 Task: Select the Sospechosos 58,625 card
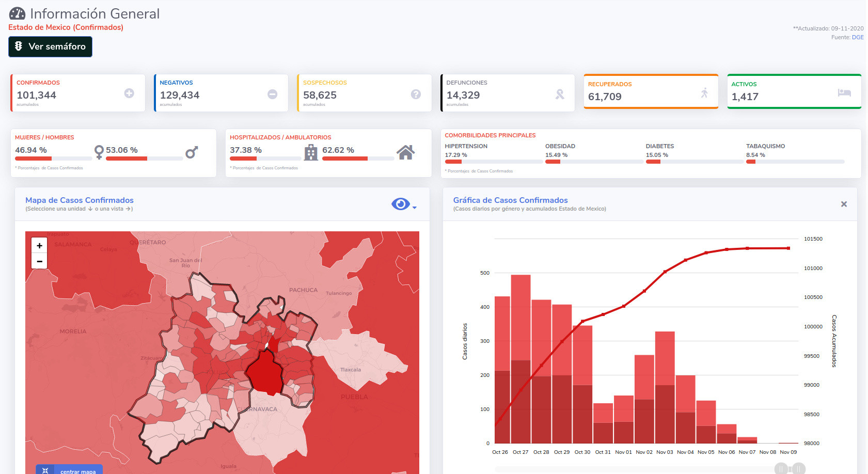point(364,93)
